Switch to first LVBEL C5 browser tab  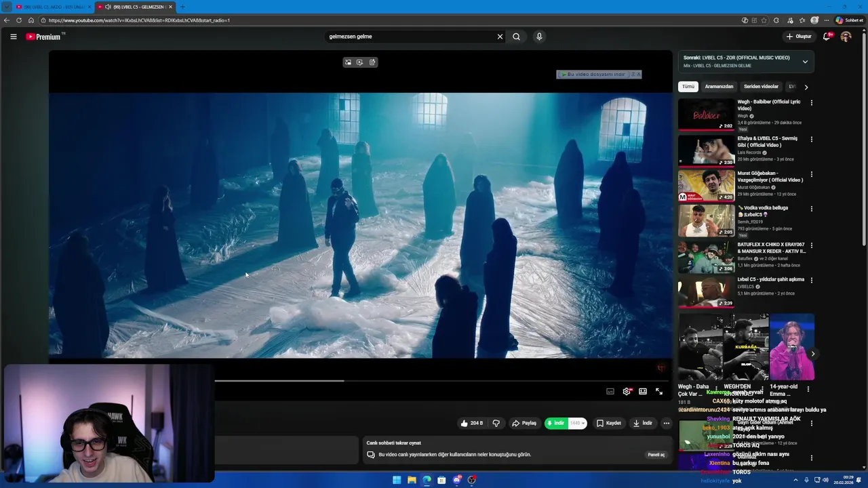53,7
